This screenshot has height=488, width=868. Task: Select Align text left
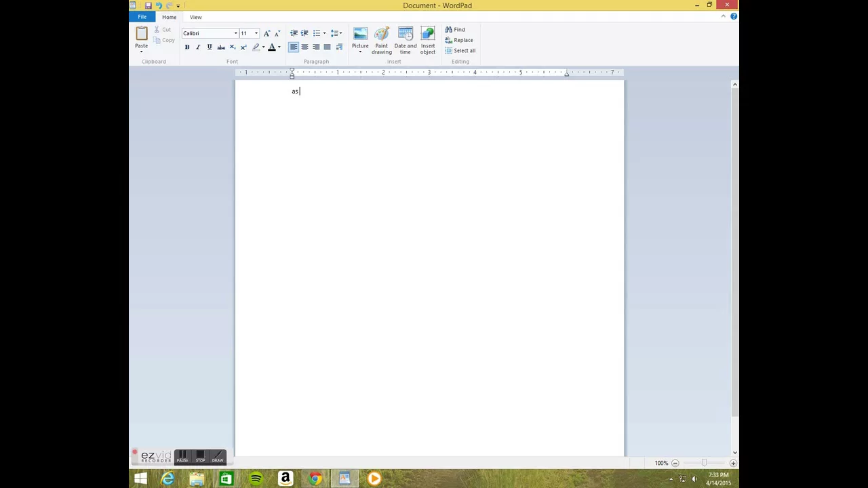point(294,47)
